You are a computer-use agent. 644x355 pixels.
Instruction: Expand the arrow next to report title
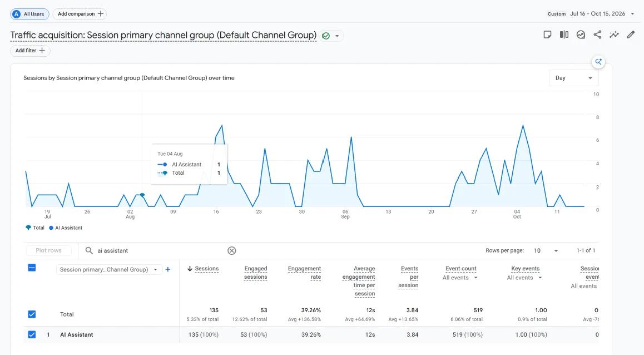pyautogui.click(x=337, y=36)
